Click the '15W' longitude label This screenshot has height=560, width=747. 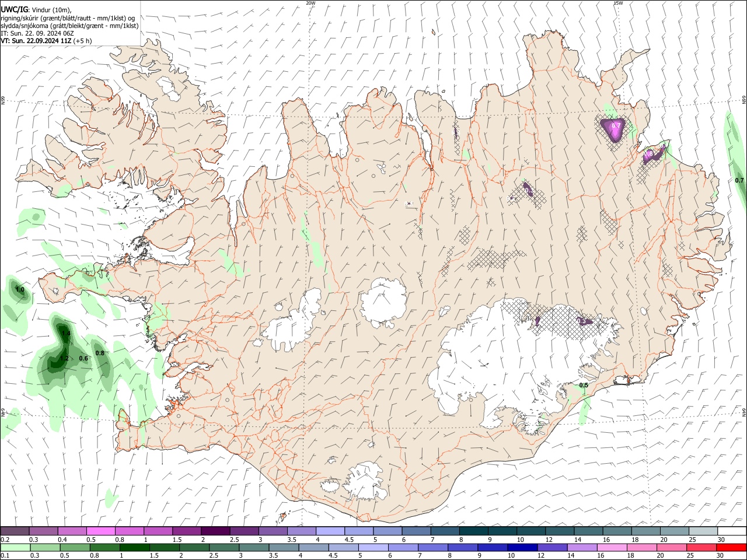pyautogui.click(x=618, y=3)
